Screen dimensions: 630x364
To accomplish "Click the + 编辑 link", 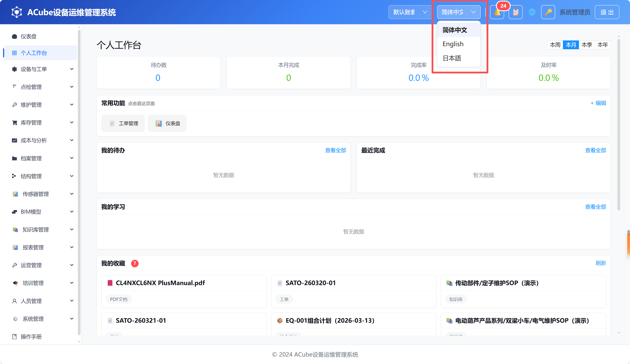I will tap(598, 103).
